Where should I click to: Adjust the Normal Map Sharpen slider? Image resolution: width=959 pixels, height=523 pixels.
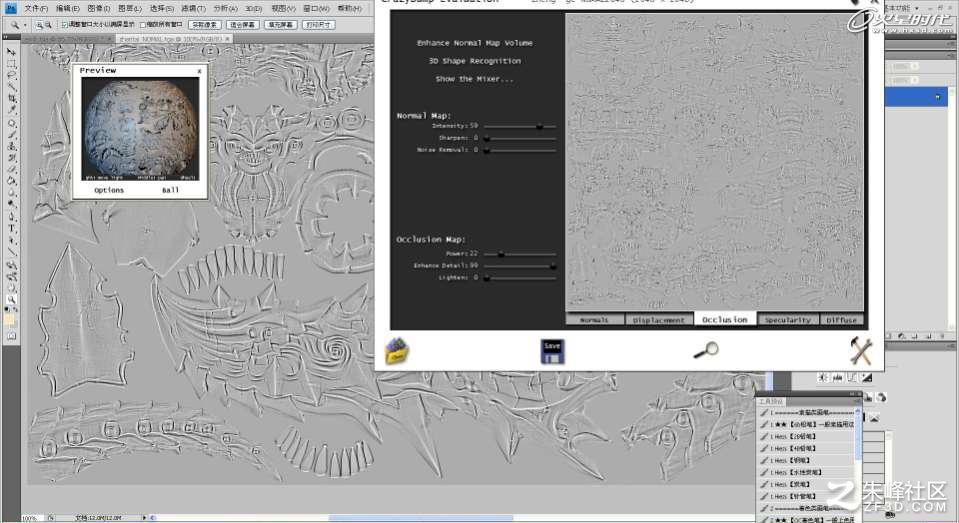(x=520, y=139)
